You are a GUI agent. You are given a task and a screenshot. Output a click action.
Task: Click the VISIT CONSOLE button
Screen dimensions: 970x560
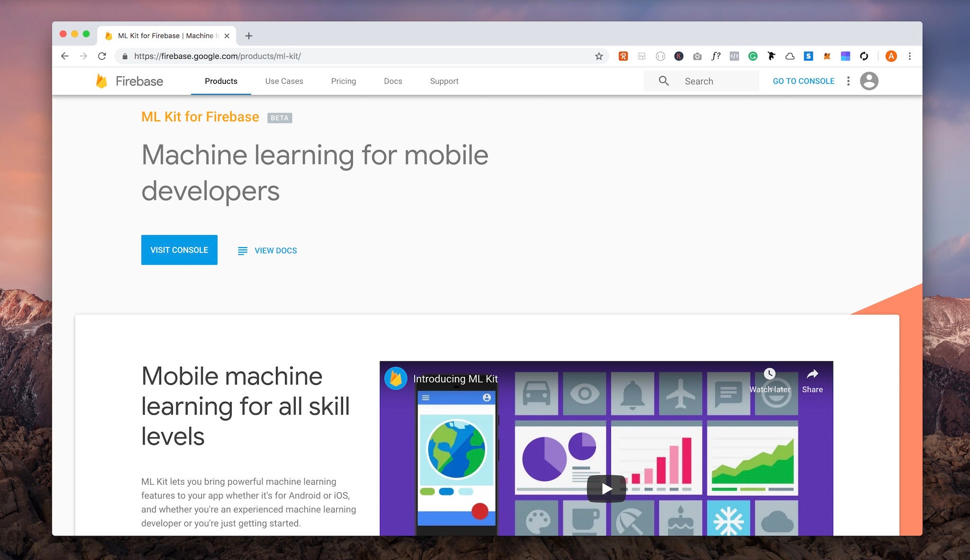179,250
